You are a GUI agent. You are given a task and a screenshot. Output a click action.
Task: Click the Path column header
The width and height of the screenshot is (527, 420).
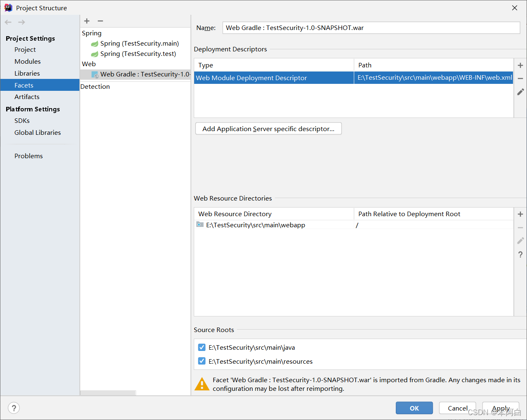point(434,65)
